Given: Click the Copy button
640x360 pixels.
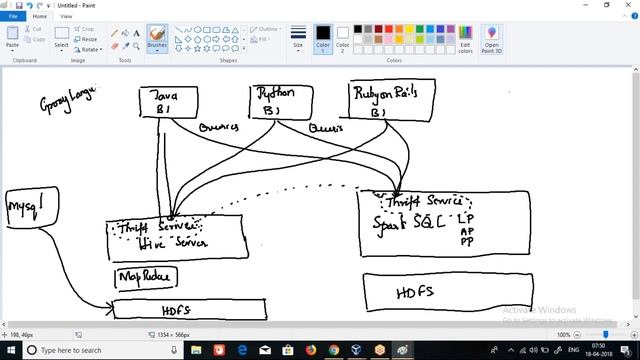Looking at the screenshot, I should (35, 39).
